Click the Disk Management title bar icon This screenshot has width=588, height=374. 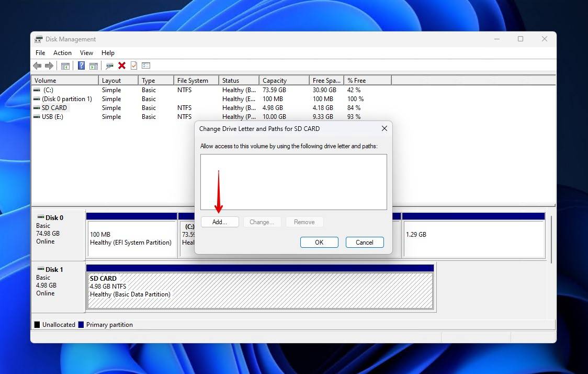tap(38, 39)
